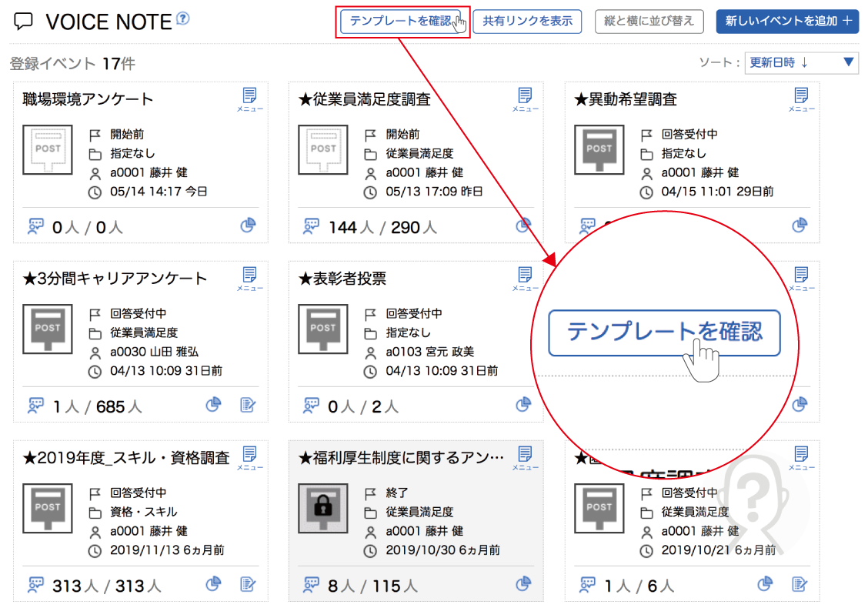Click post box thumbnail on 職場環境アンケート

pyautogui.click(x=48, y=150)
